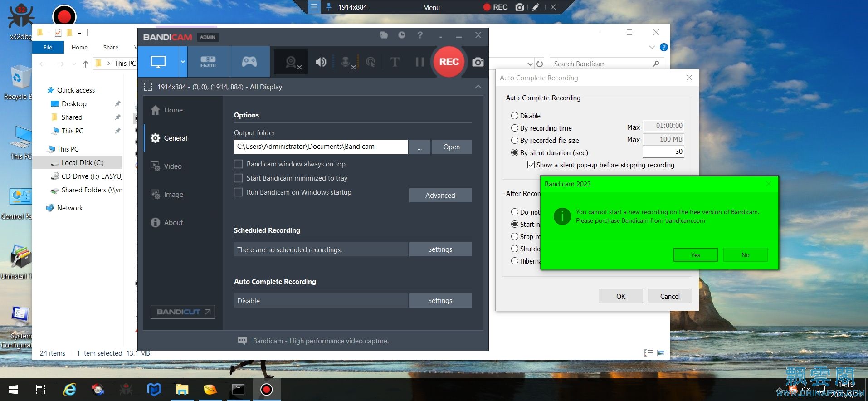Expand recording mode dropdown arrow beside screen icon

[x=183, y=62]
